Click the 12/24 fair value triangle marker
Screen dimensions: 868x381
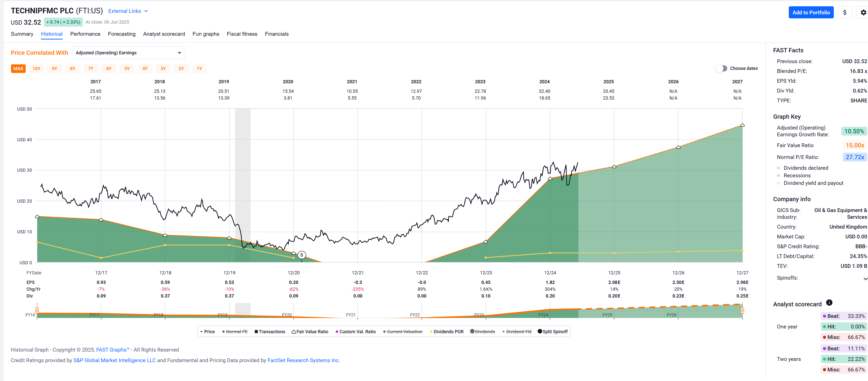pyautogui.click(x=550, y=179)
